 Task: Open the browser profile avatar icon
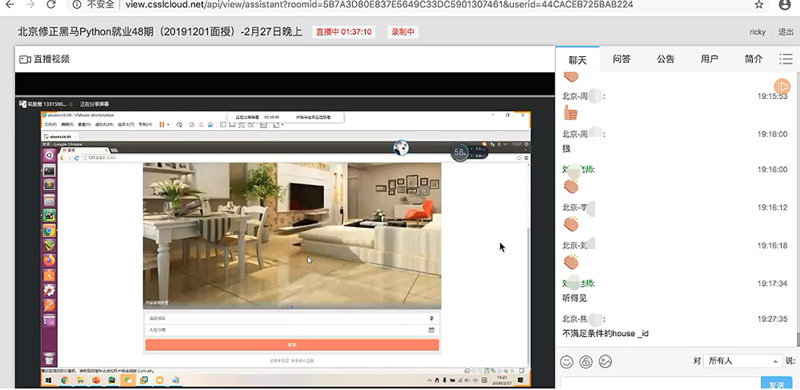click(785, 5)
